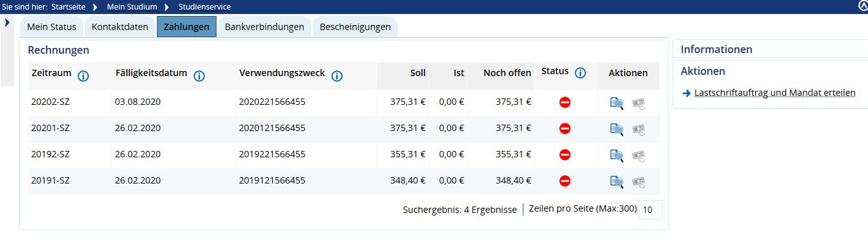Click Lastschriftauftrag und Mandat erteilen link
This screenshot has width=868, height=250.
775,93
